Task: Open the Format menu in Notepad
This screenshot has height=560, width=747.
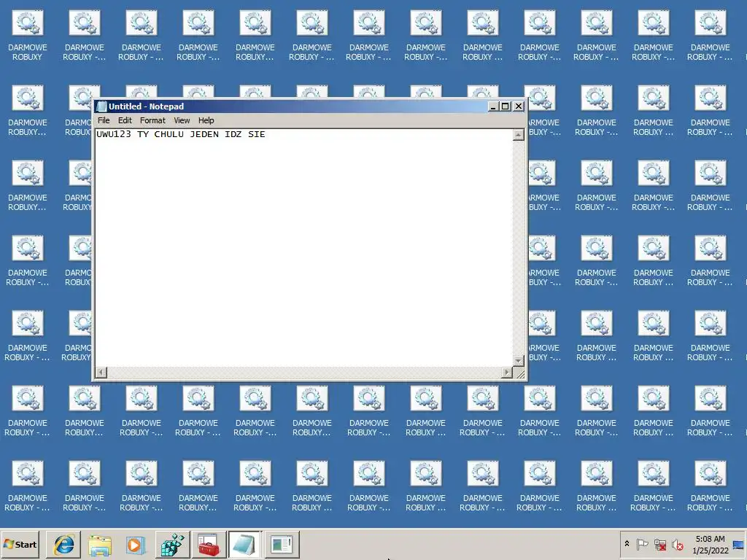Action: point(152,120)
